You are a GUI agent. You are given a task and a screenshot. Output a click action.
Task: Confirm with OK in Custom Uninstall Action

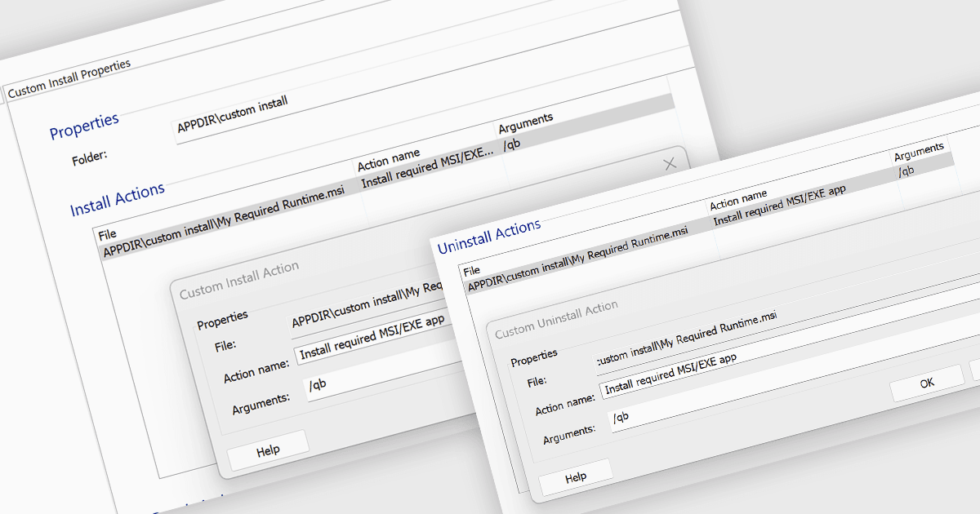coord(927,383)
